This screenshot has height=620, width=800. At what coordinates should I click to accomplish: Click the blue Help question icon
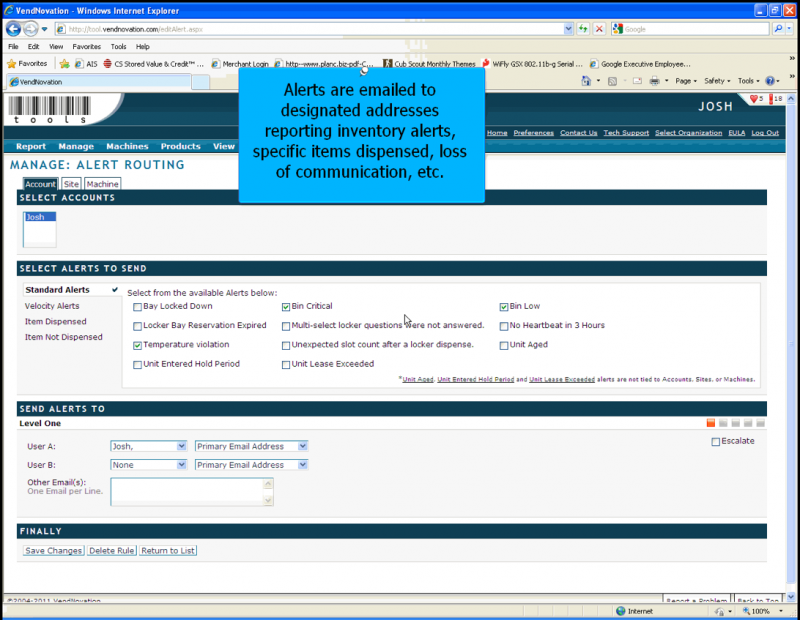(x=770, y=81)
